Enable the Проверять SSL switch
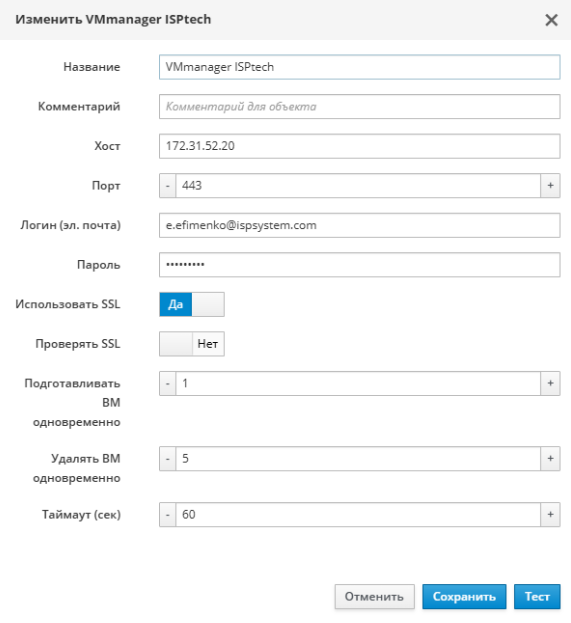571x623 pixels. [x=192, y=344]
